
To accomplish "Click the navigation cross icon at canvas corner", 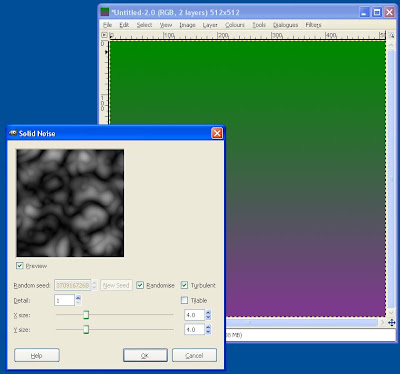I will [391, 322].
